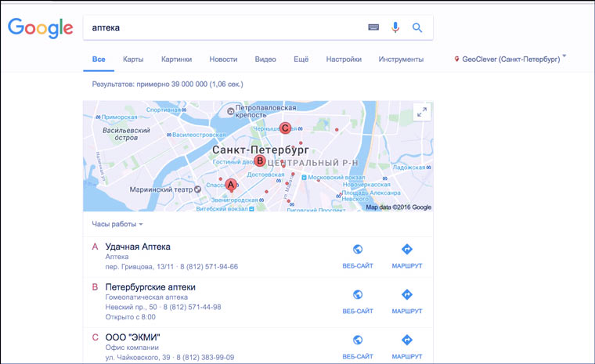This screenshot has height=364, width=595.
Task: Expand the GeoClever location dropdown arrow
Action: point(564,56)
